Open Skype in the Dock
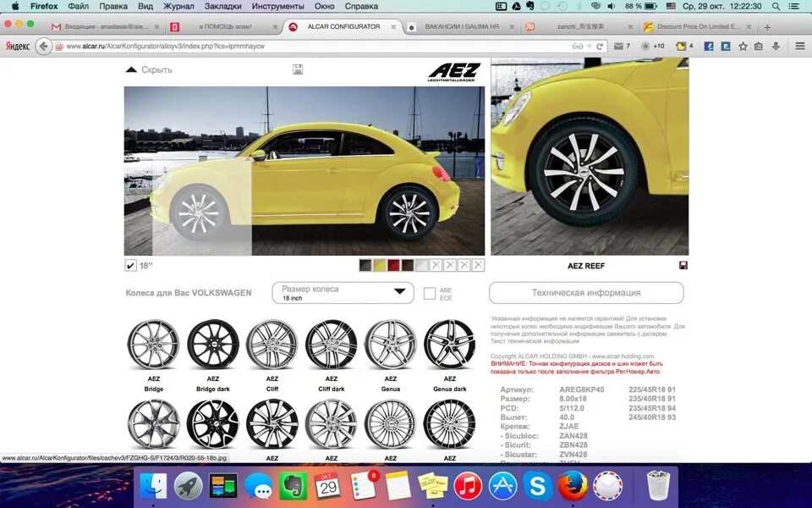 [538, 487]
